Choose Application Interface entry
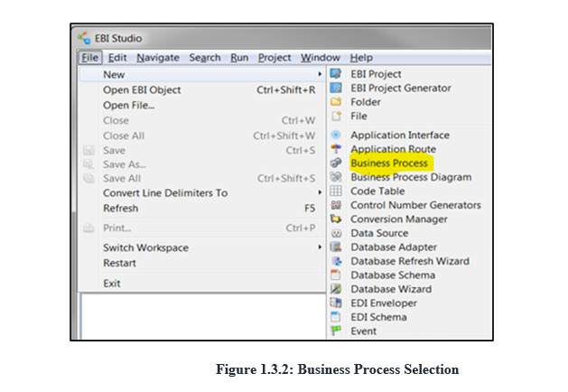568x392 pixels. (400, 135)
